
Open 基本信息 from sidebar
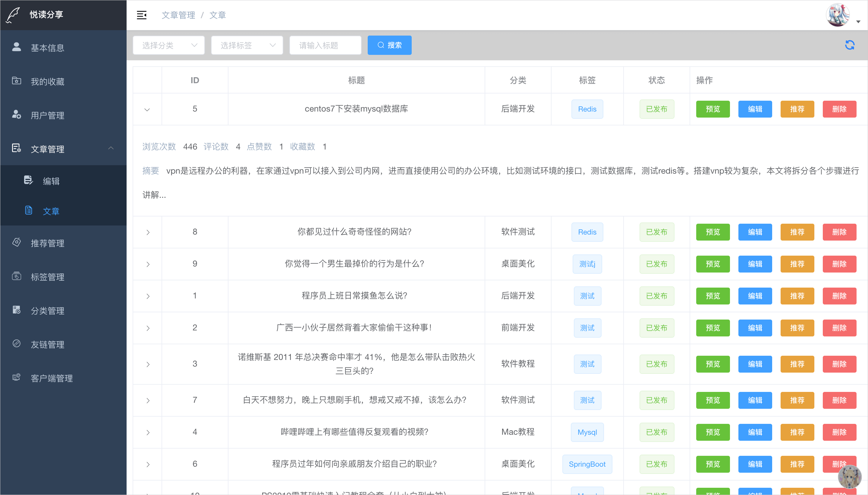47,48
